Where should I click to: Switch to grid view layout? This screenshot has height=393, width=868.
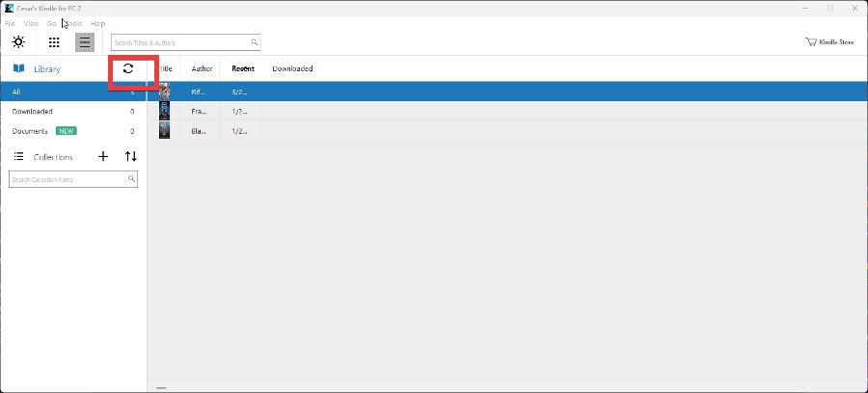tap(54, 42)
